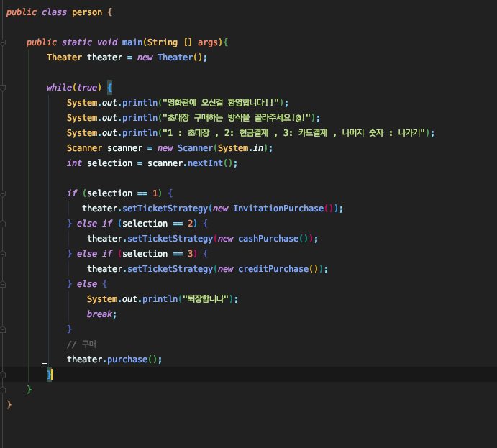Screen dimensions: 497x448
Task: Click the string 영화관에 오신걸 환영합니다!!
Action: (x=221, y=103)
